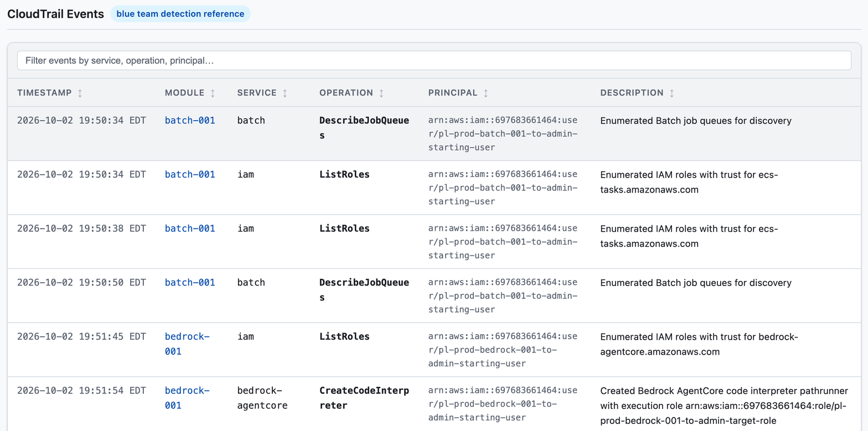This screenshot has width=868, height=431.
Task: Click description about bedrock-agentcore.amazonaws.com trust
Action: [699, 344]
